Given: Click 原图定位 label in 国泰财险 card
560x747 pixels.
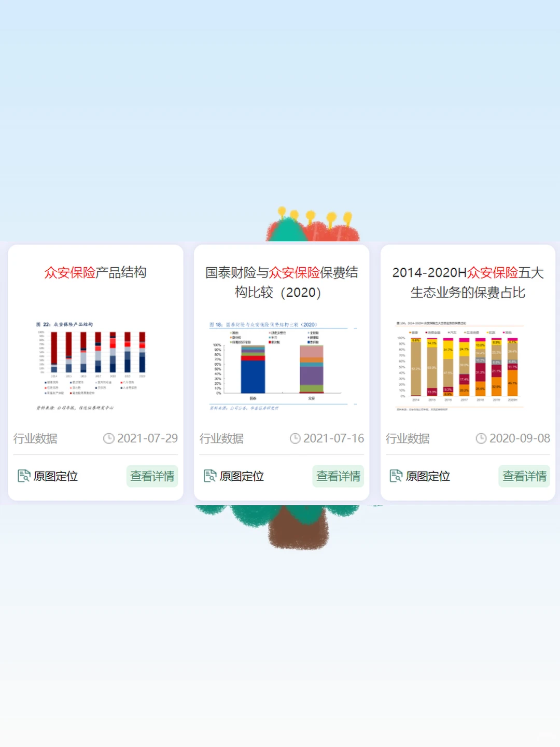Looking at the screenshot, I should [x=242, y=476].
